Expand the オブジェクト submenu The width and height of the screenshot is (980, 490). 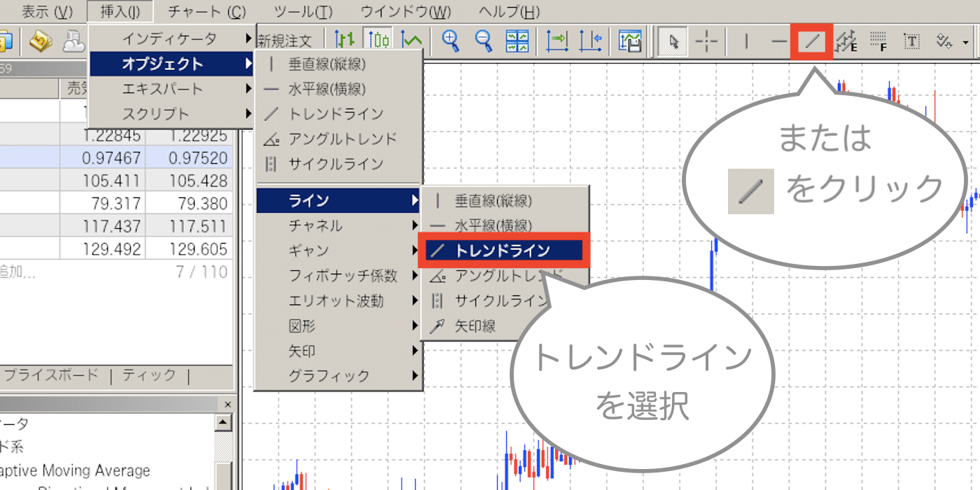171,64
